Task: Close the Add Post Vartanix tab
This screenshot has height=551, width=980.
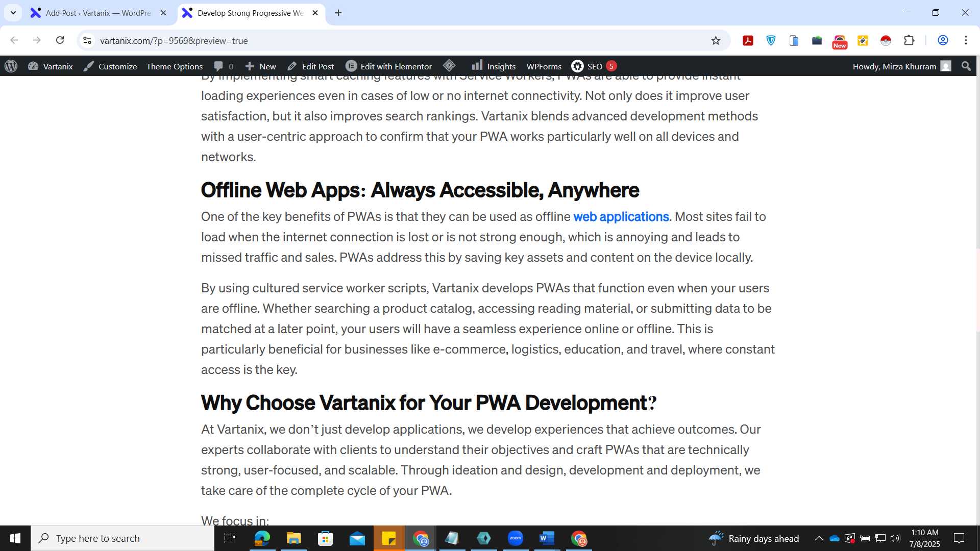Action: 163,13
